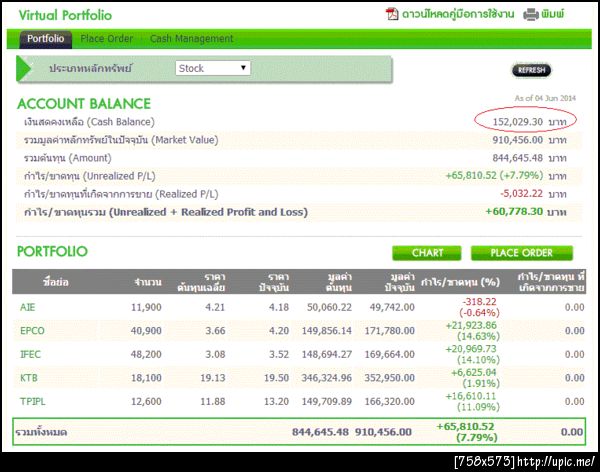The image size is (600, 472).
Task: Click the download user manual link text
Action: (458, 15)
